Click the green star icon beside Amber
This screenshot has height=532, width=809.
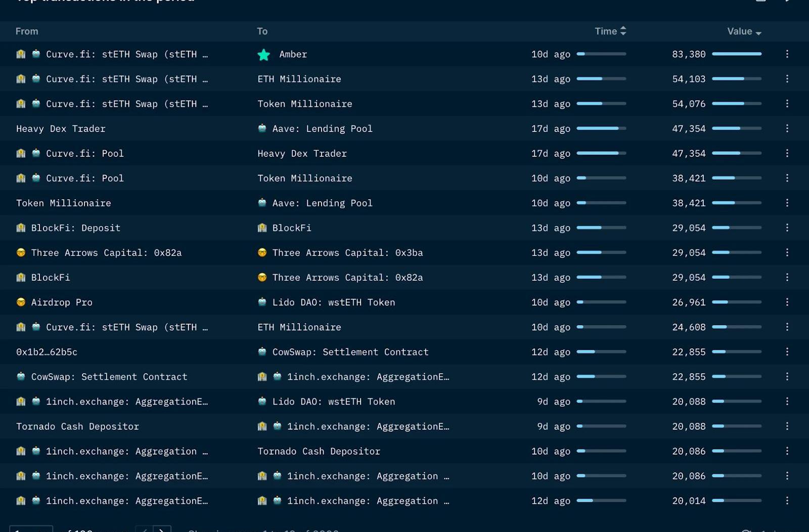pyautogui.click(x=263, y=55)
